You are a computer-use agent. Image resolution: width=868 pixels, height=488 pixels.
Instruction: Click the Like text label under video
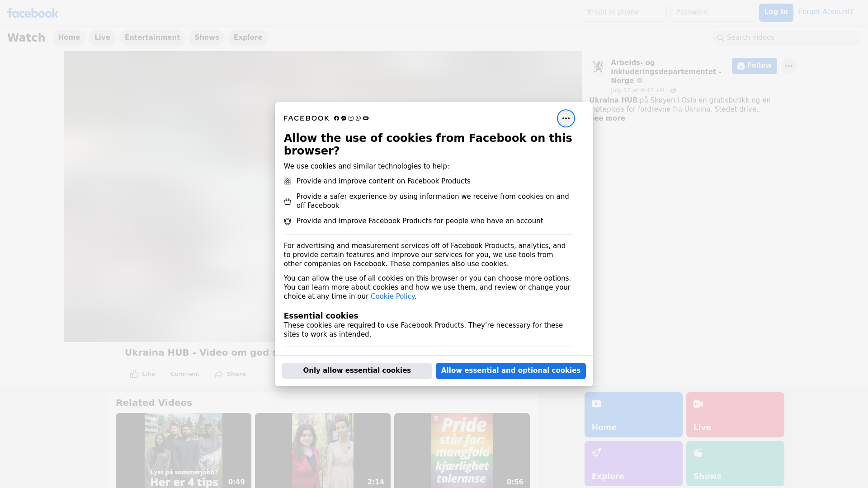[x=149, y=374]
